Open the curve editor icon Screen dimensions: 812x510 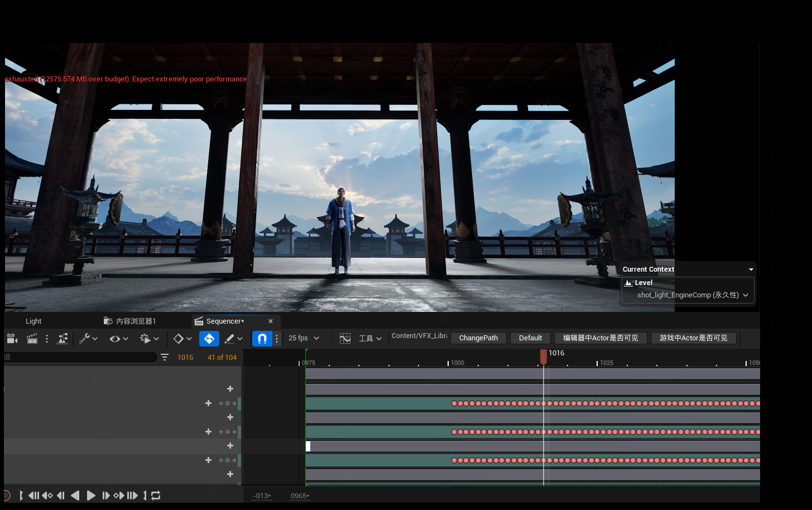click(345, 339)
